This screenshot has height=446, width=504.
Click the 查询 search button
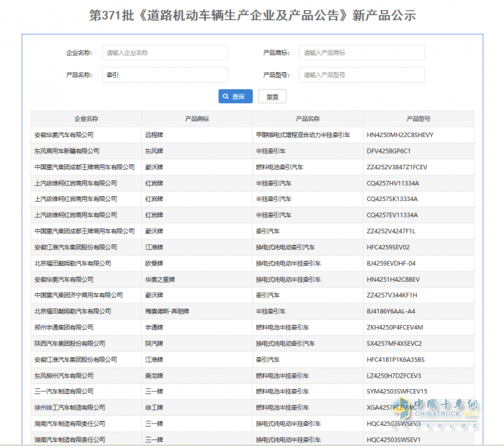pyautogui.click(x=235, y=97)
